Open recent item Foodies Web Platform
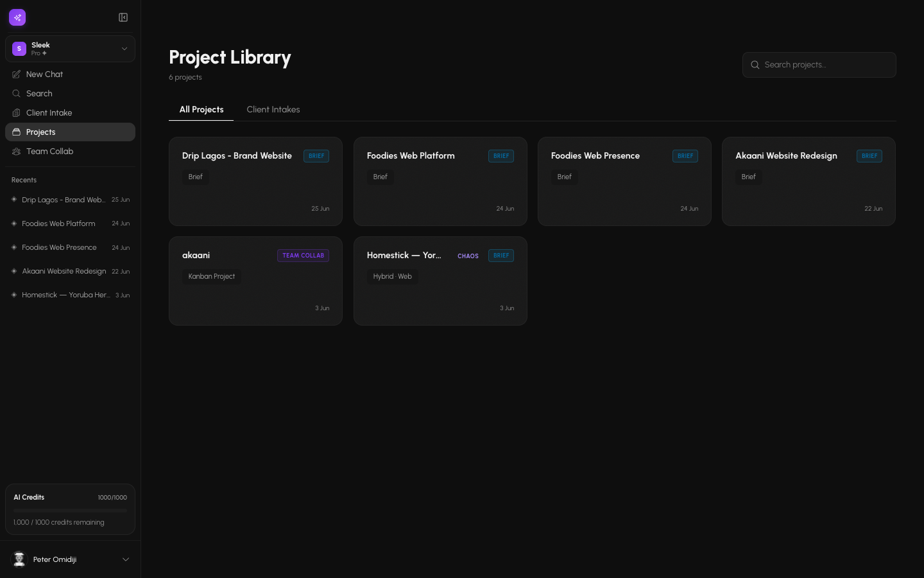The width and height of the screenshot is (924, 578). pyautogui.click(x=70, y=223)
